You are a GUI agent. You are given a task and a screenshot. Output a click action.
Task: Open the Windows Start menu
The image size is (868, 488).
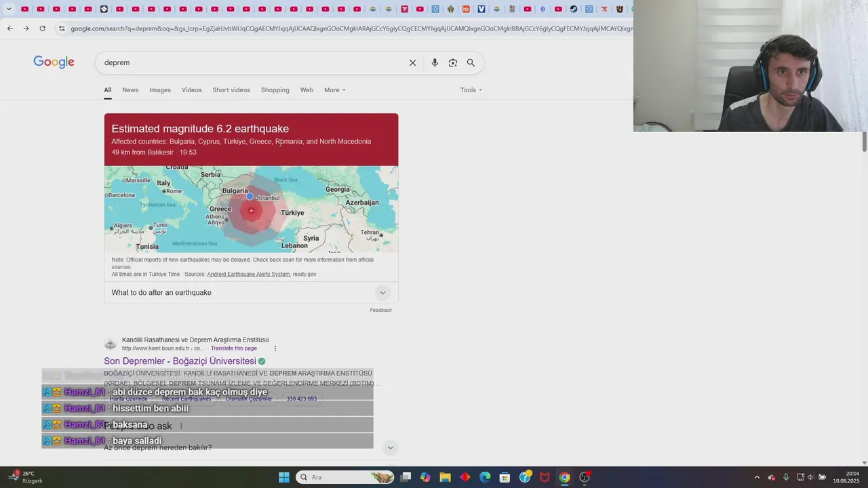[284, 477]
